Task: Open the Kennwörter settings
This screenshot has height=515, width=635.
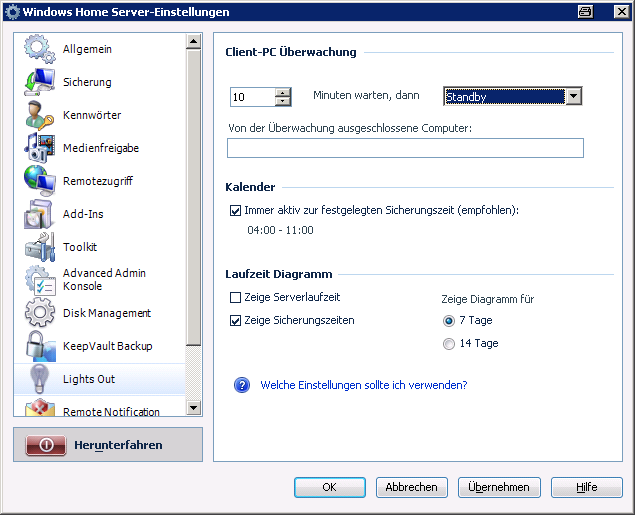Action: pos(100,115)
